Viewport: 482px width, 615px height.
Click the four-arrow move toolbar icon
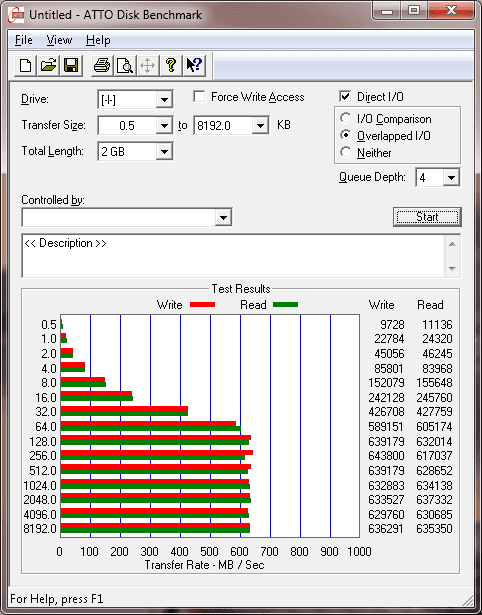[147, 65]
